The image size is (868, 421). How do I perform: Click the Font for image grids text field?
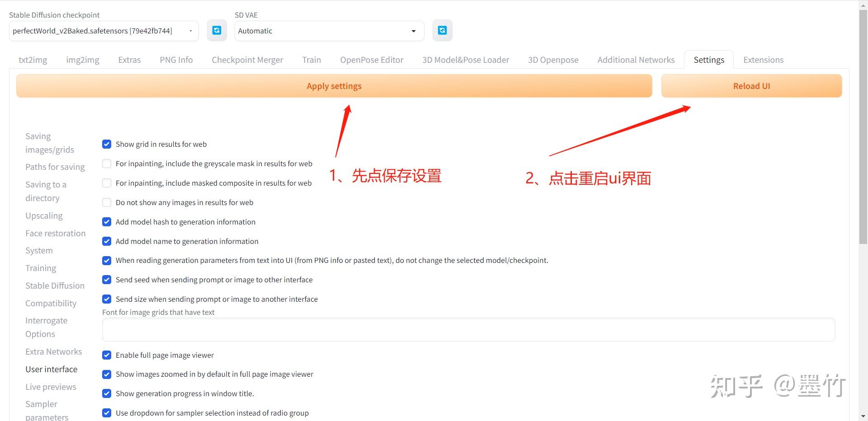click(x=468, y=329)
